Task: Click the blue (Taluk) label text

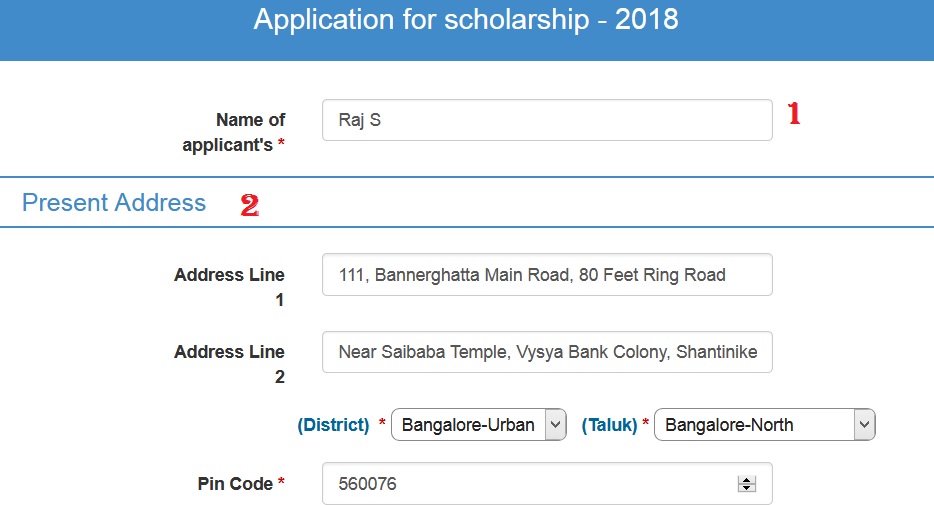Action: (609, 425)
